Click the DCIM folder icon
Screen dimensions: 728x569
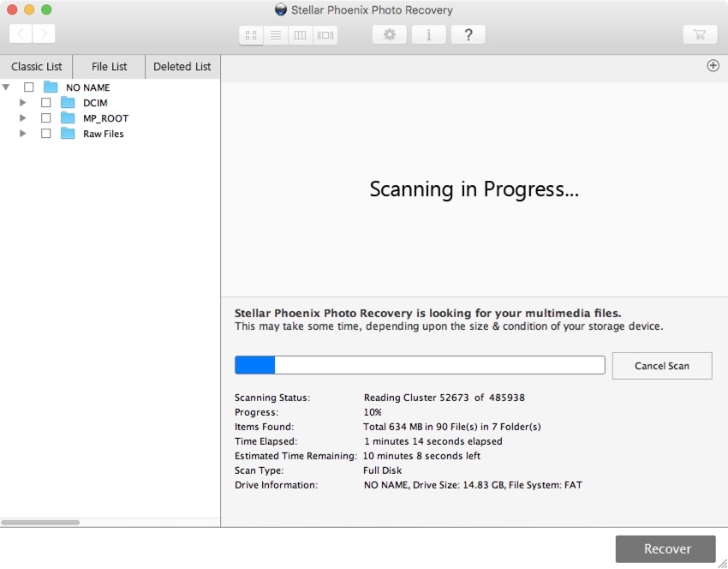68,102
